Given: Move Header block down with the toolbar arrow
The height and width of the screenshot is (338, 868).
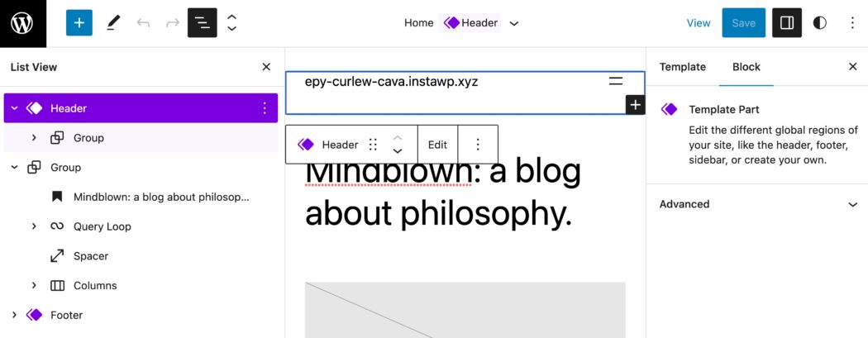Looking at the screenshot, I should pos(398,151).
